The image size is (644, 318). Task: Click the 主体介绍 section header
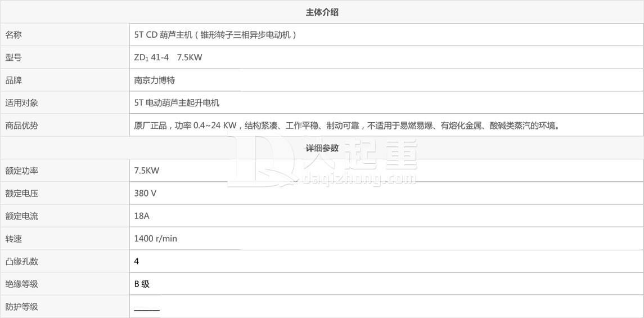[322, 12]
